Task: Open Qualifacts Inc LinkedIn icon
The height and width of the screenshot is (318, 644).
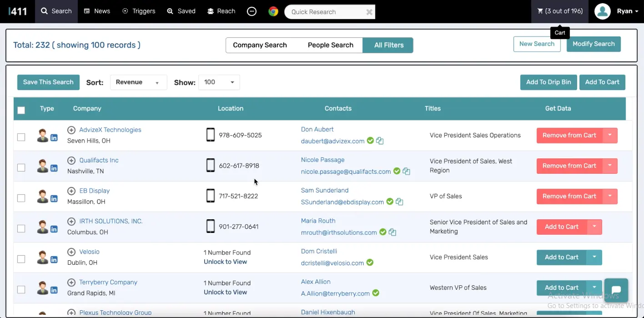Action: 54,168
